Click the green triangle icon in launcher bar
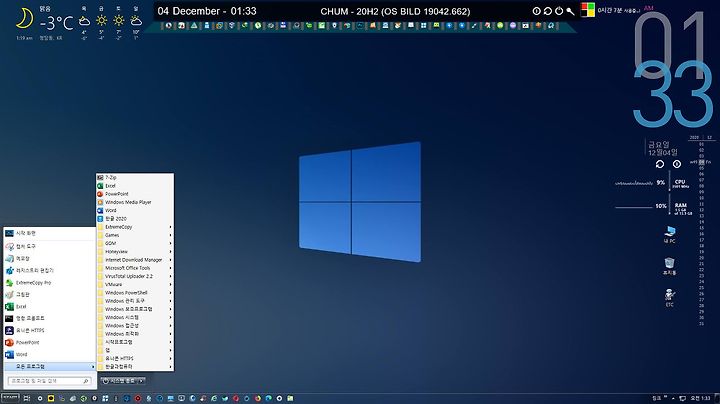 pos(194,26)
